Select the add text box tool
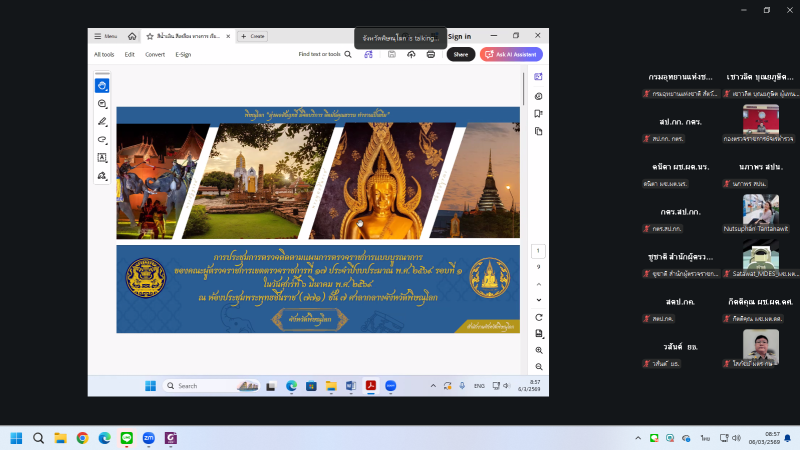The image size is (800, 450). [102, 158]
